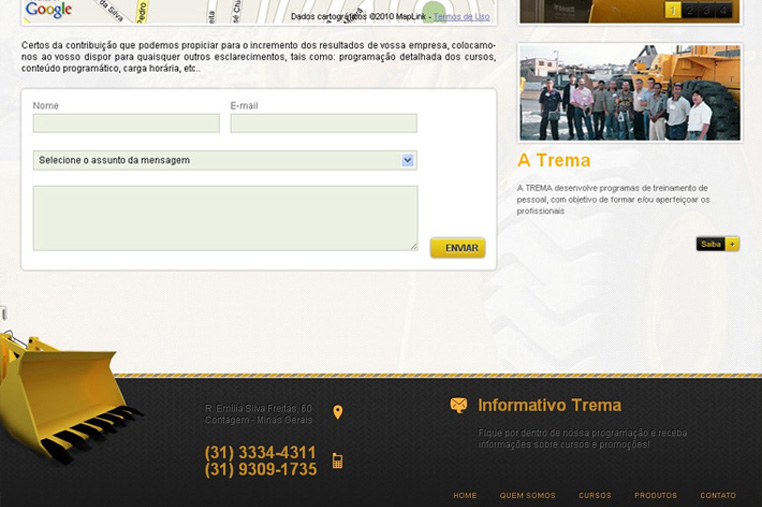762x507 pixels.
Task: Focus the Nome input field
Action: pos(126,124)
